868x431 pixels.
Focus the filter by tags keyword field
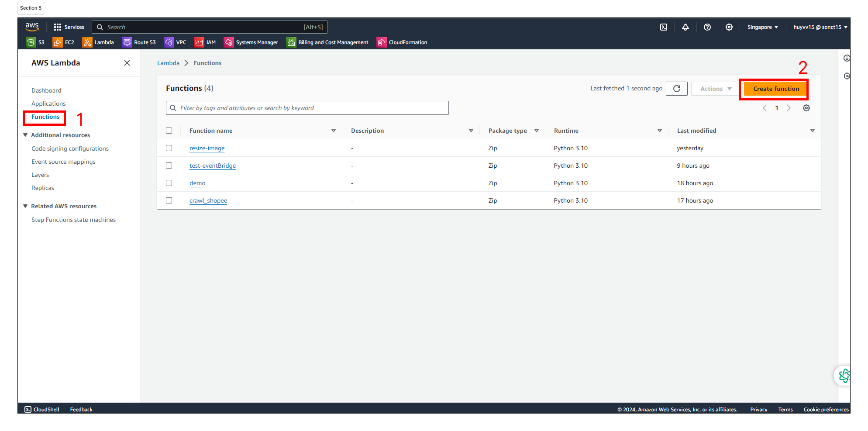pyautogui.click(x=307, y=108)
